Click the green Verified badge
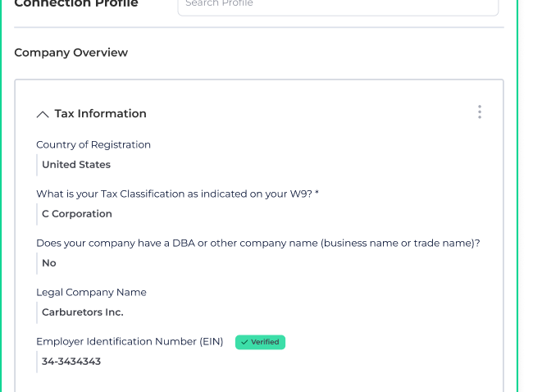This screenshot has height=392, width=533. [x=260, y=342]
